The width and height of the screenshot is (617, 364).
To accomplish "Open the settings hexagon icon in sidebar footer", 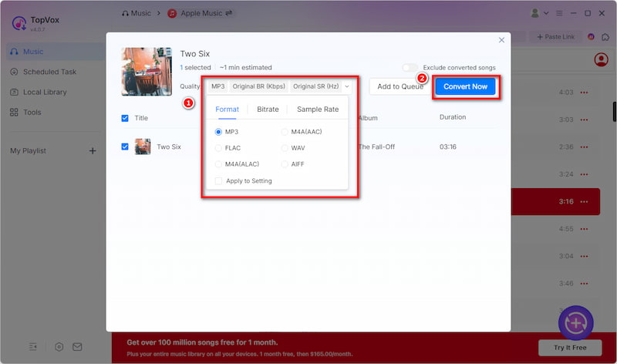I will pyautogui.click(x=59, y=347).
